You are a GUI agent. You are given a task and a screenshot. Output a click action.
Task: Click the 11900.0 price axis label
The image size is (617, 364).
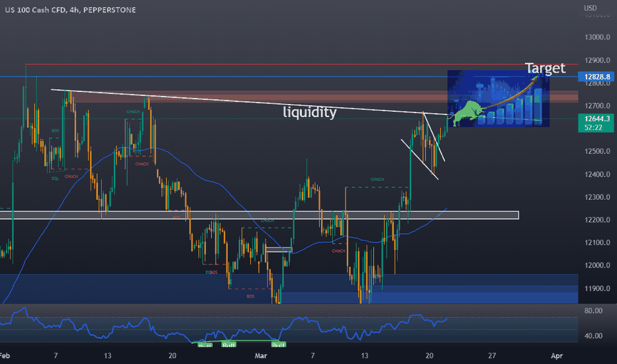[x=597, y=289]
